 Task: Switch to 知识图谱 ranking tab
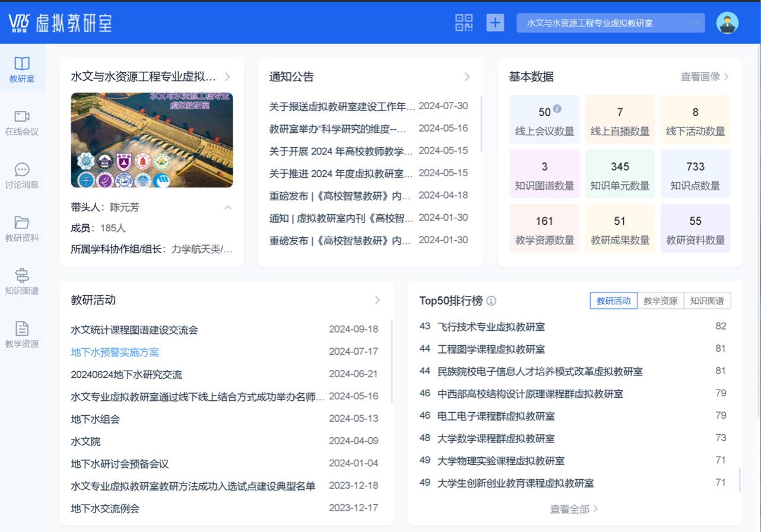(x=707, y=301)
